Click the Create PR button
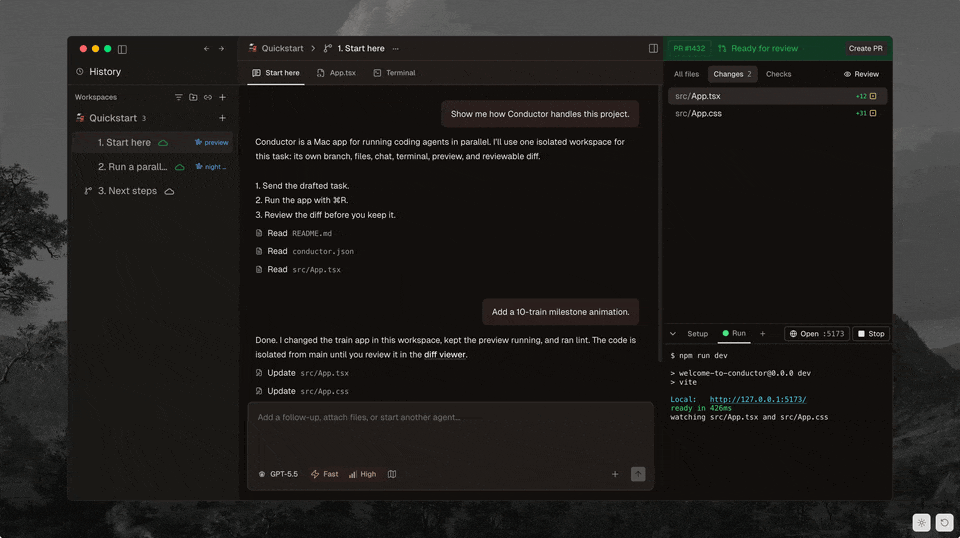Viewport: 960px width, 538px height. point(865,48)
